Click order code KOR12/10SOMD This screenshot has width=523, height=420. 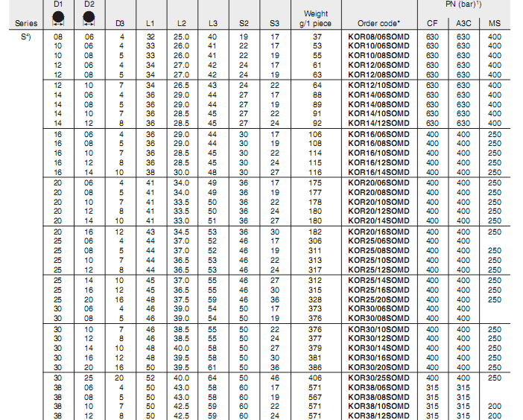[x=379, y=85]
